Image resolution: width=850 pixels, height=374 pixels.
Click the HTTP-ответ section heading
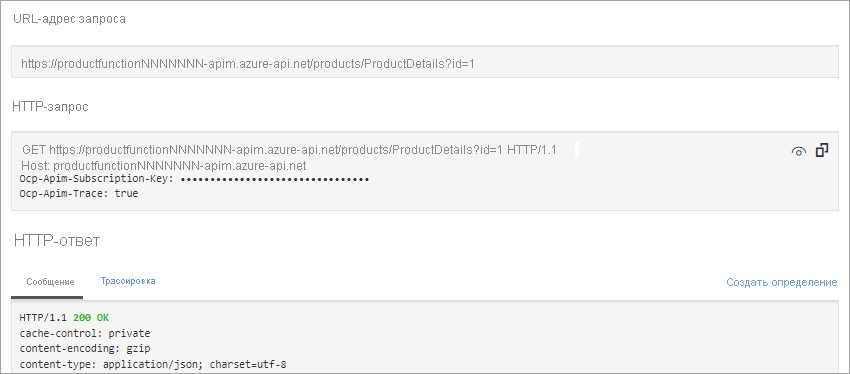[57, 241]
